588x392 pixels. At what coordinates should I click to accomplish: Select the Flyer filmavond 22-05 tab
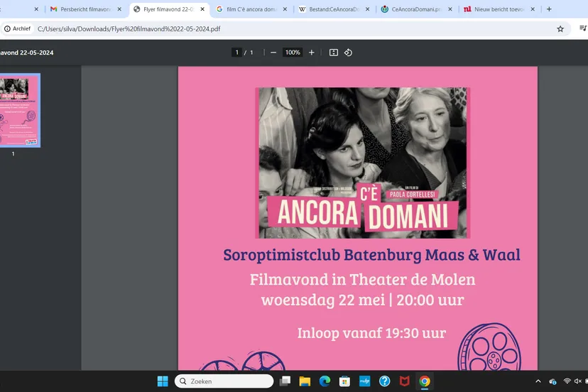coord(168,9)
